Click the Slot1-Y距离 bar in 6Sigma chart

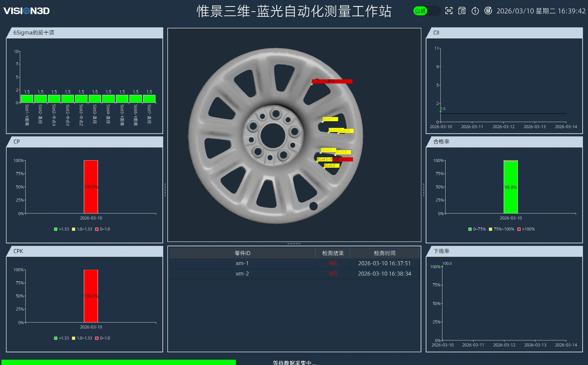27,99
